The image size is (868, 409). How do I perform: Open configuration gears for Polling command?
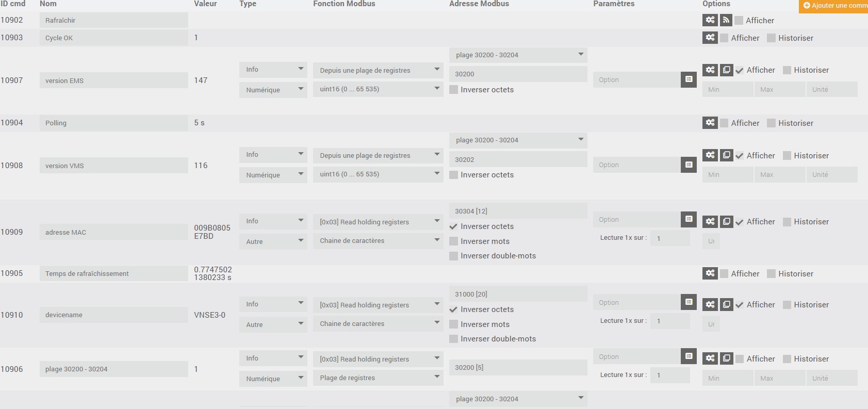[710, 123]
